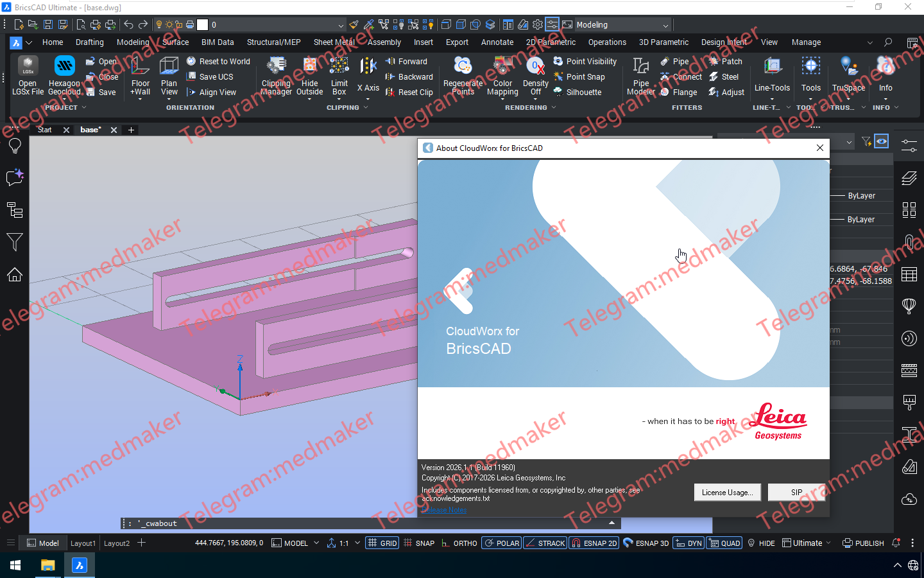The width and height of the screenshot is (924, 578).
Task: Open the Pipe Modeler tool
Action: 640,76
